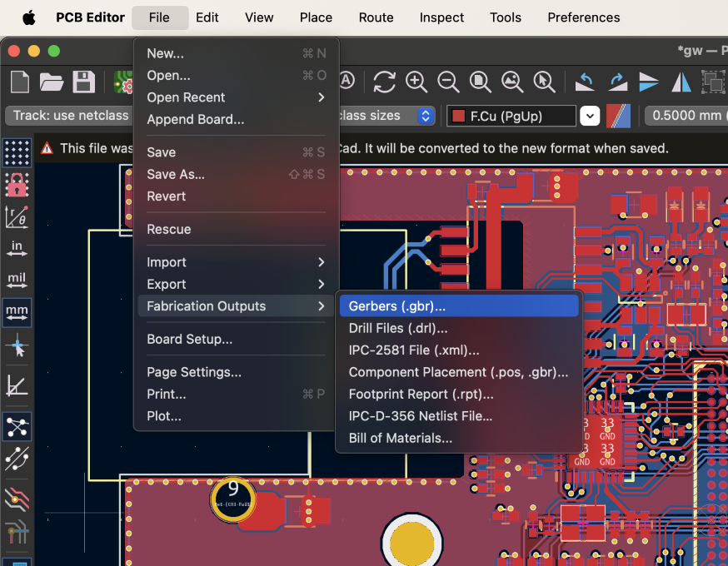Click the layer pair selector swatch
The height and width of the screenshot is (566, 728).
click(618, 116)
